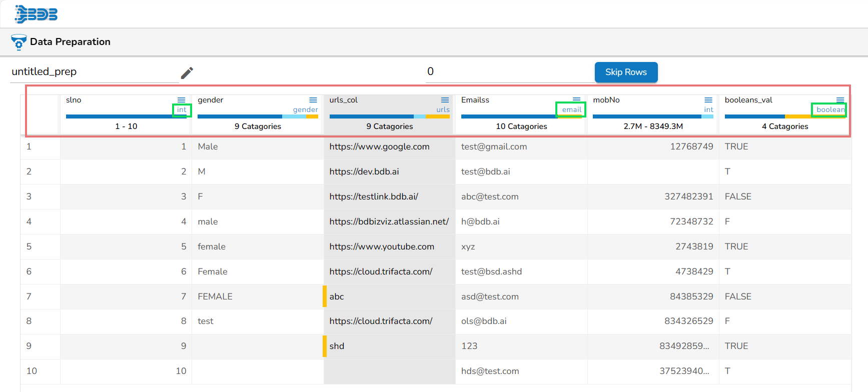The width and height of the screenshot is (868, 392).
Task: Open the urls_col column hamburger menu
Action: tap(445, 100)
